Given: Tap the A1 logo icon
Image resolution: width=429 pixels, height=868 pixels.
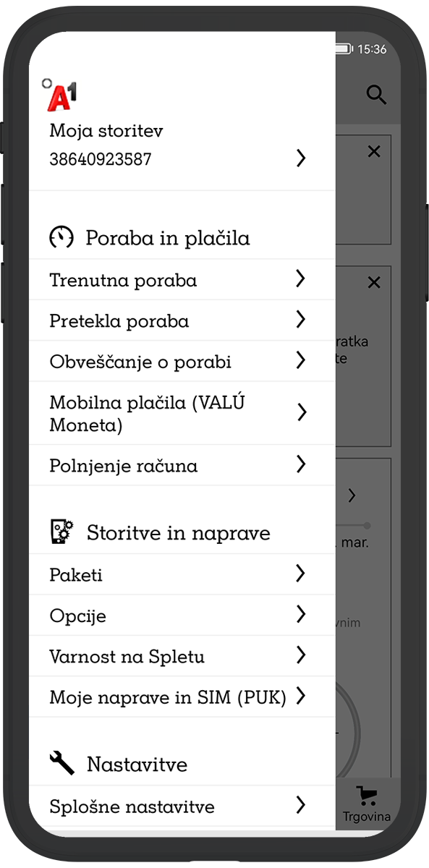Looking at the screenshot, I should pos(59,95).
